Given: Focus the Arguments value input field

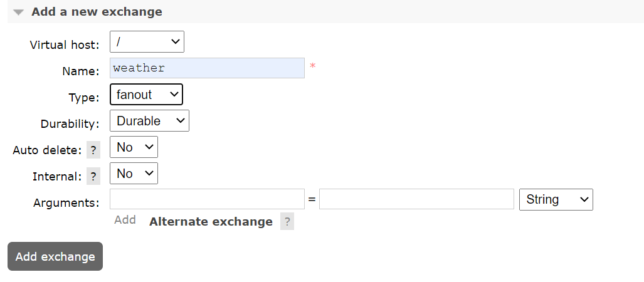Looking at the screenshot, I should click(x=416, y=199).
